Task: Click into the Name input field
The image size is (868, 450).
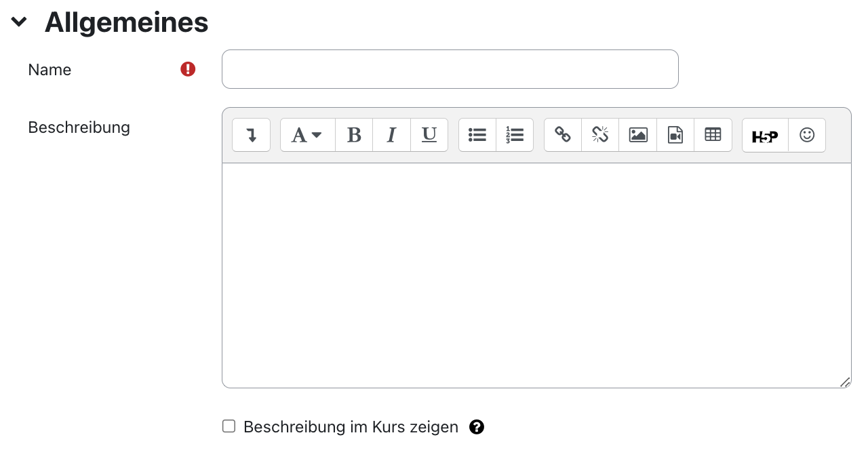Action: (x=450, y=68)
